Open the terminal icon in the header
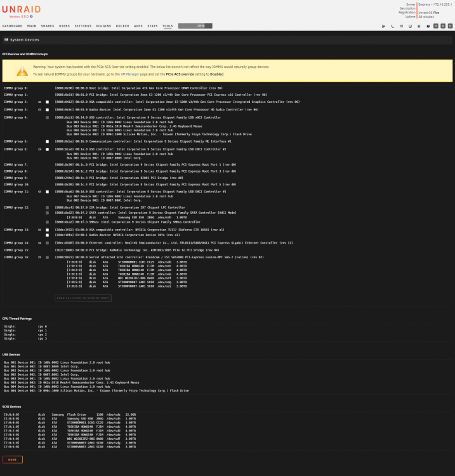 (x=392, y=26)
